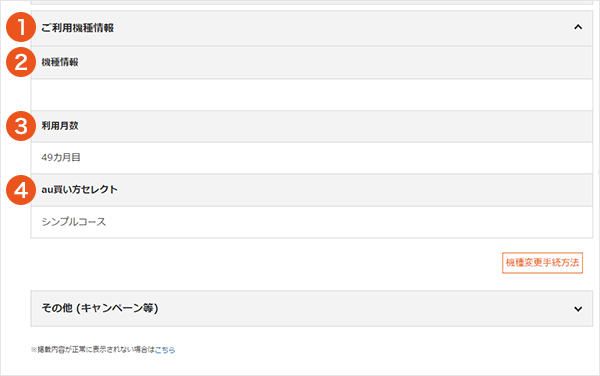Click the orange number 1 badge

pyautogui.click(x=21, y=27)
